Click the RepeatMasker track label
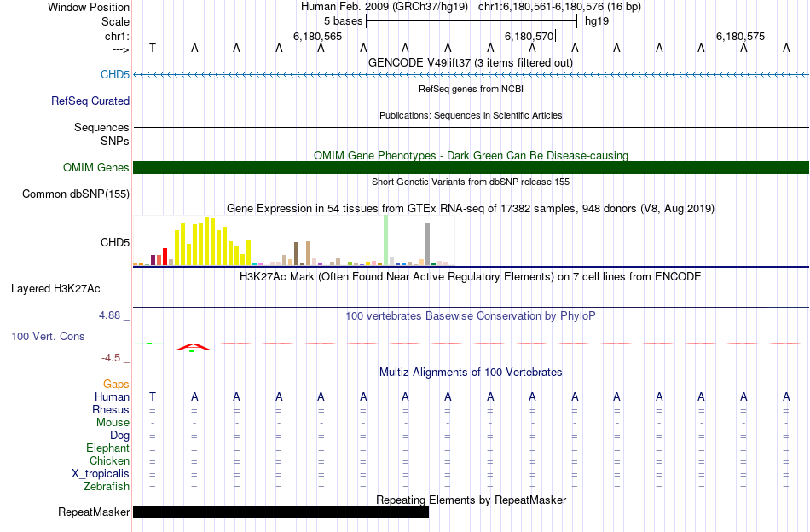The width and height of the screenshot is (810, 532). click(94, 512)
